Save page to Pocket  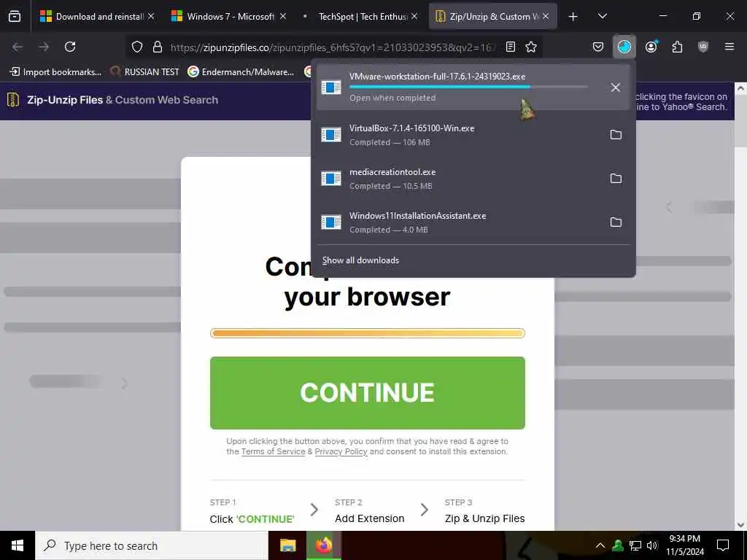click(598, 47)
